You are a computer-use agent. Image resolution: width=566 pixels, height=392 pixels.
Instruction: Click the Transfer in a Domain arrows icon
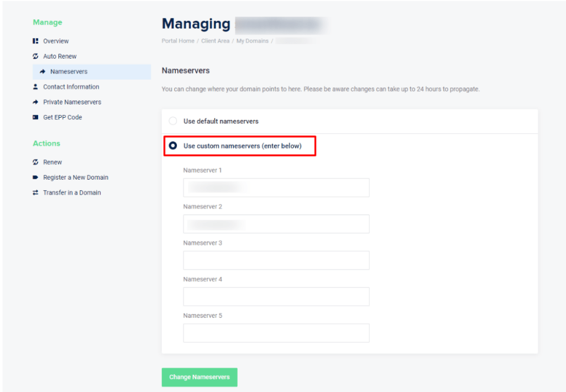(x=36, y=192)
